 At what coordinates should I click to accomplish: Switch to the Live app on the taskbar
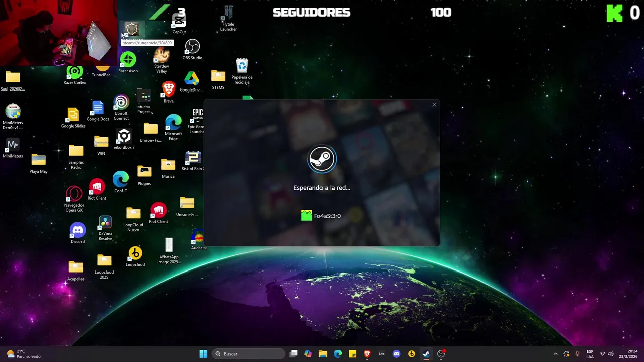[382, 354]
